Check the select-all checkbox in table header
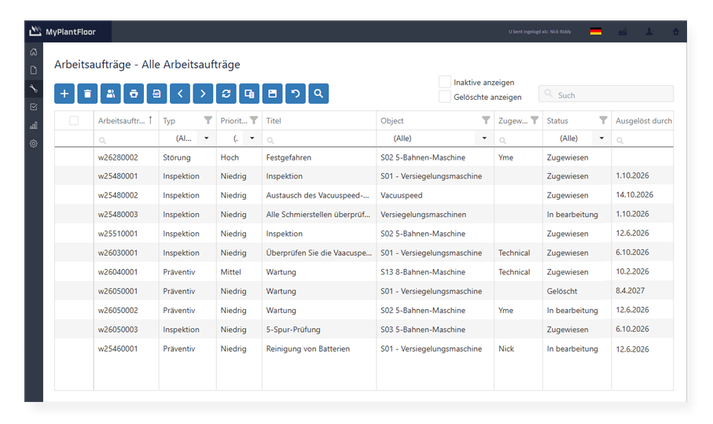The image size is (713, 424). 74,121
